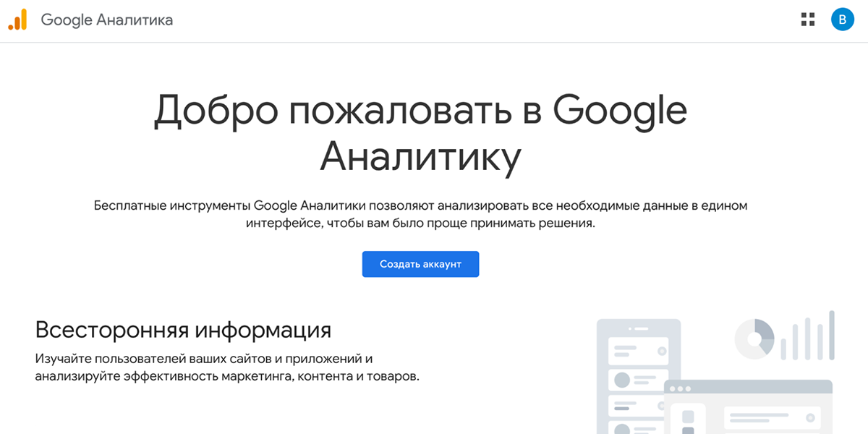Open the account avatar labeled B
The height and width of the screenshot is (434, 868).
(842, 20)
